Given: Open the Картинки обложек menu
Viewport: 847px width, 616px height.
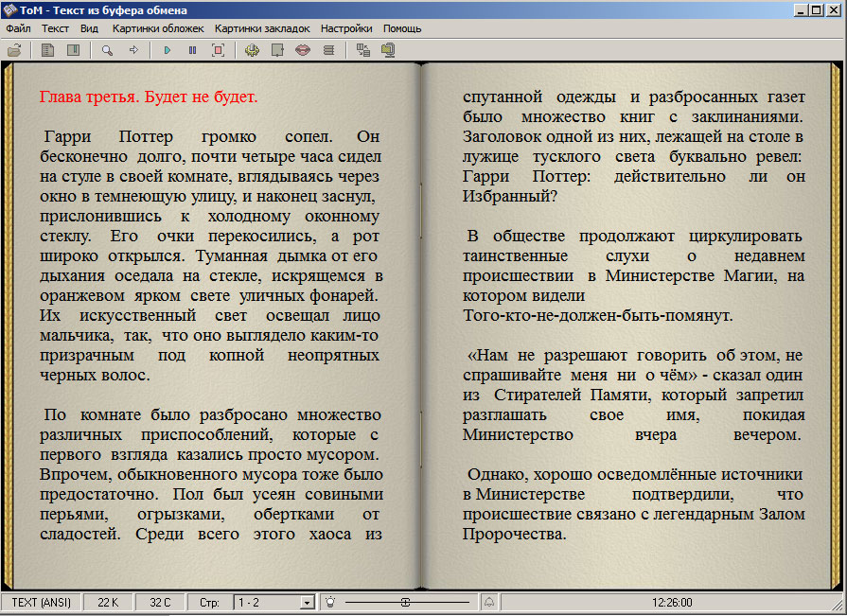Looking at the screenshot, I should click(x=158, y=28).
